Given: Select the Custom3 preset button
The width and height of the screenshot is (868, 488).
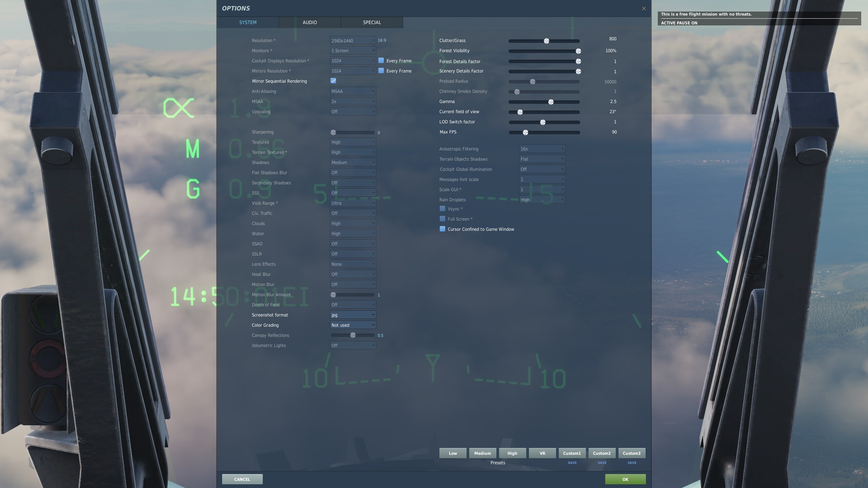Looking at the screenshot, I should [x=631, y=453].
